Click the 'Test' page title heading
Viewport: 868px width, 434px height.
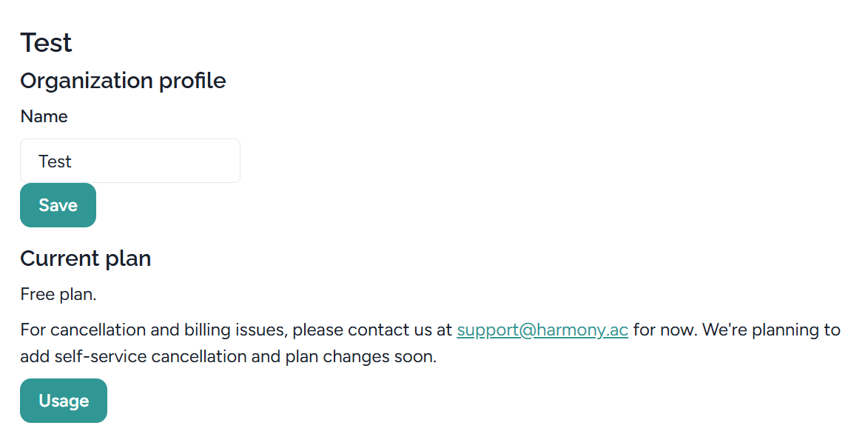click(46, 43)
